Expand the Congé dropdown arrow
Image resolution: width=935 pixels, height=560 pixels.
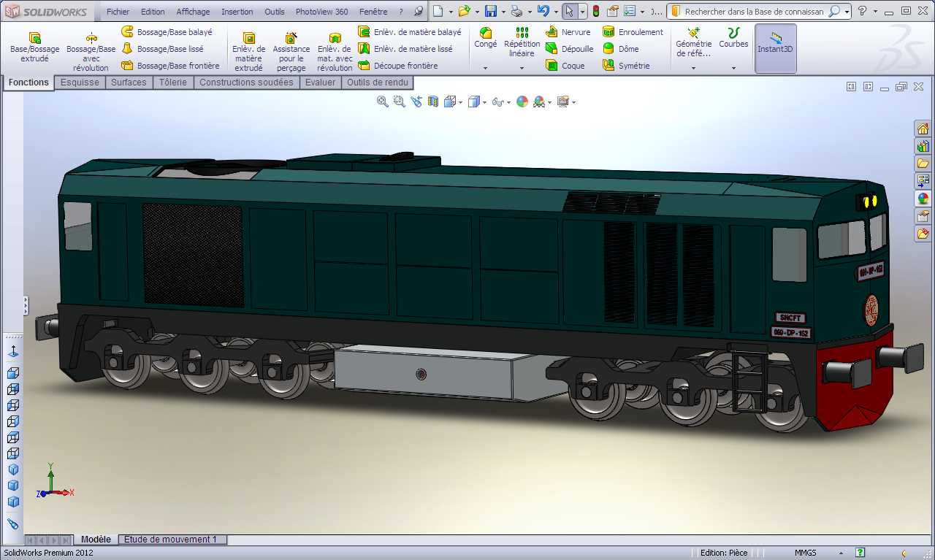(x=485, y=68)
